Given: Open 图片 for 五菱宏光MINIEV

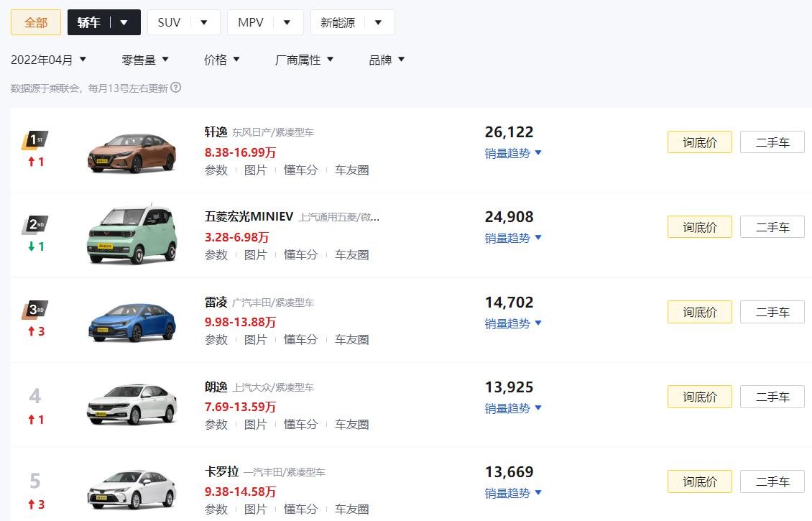Looking at the screenshot, I should click(x=255, y=255).
